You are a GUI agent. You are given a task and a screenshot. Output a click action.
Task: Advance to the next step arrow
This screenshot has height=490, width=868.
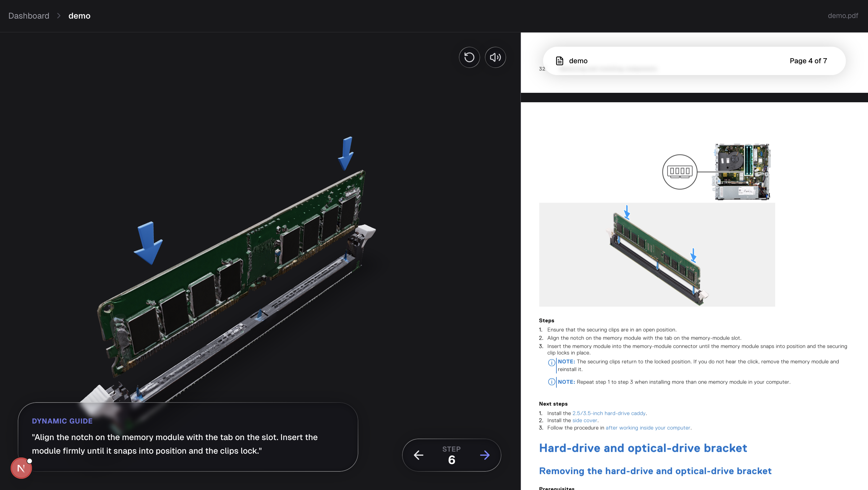point(485,455)
